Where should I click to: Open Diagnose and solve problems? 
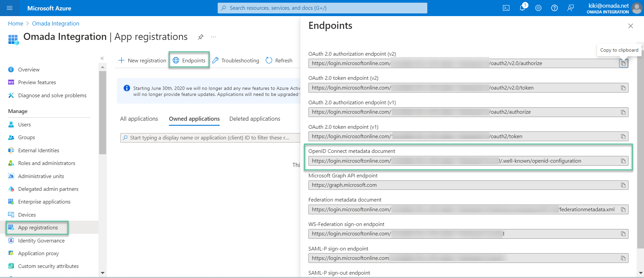(52, 95)
